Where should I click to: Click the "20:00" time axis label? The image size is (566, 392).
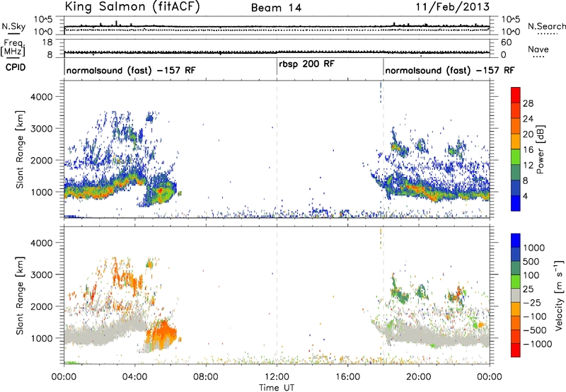click(x=419, y=377)
